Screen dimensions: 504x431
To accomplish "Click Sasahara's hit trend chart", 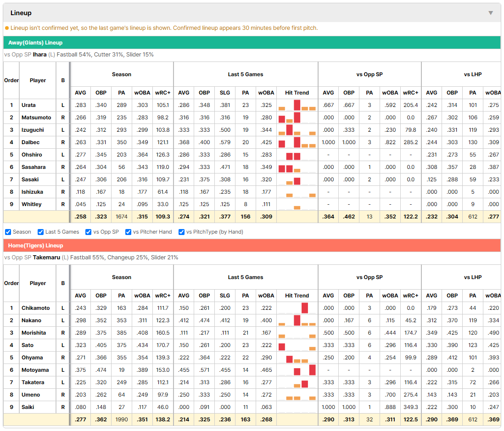I will 297,167.
